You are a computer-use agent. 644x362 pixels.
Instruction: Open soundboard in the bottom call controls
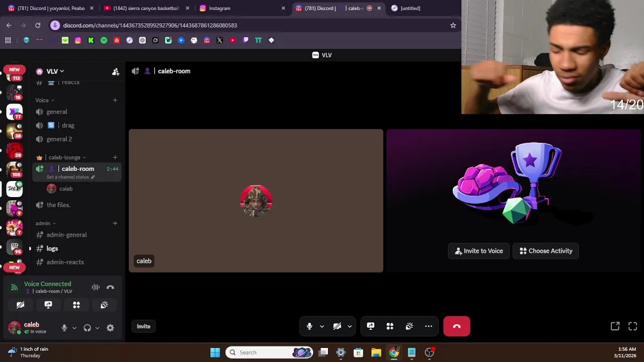click(410, 326)
